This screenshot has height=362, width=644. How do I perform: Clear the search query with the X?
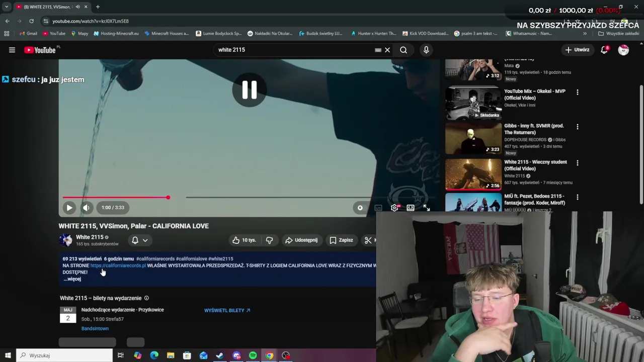pos(387,50)
